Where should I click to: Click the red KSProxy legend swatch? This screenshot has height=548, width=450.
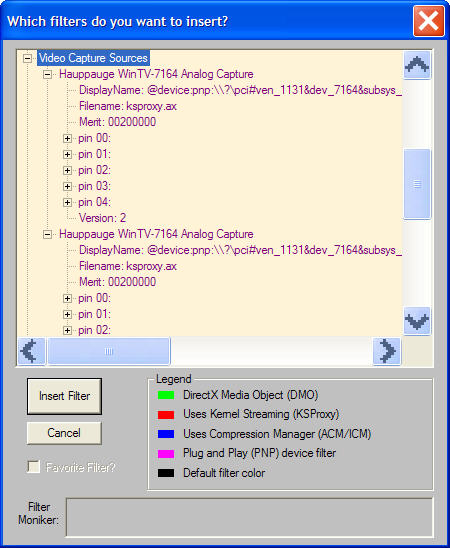click(x=166, y=415)
